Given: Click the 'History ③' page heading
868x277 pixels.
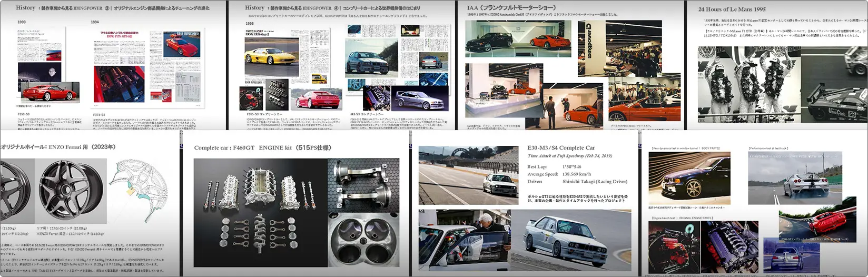Looking at the screenshot, I should pyautogui.click(x=112, y=8).
